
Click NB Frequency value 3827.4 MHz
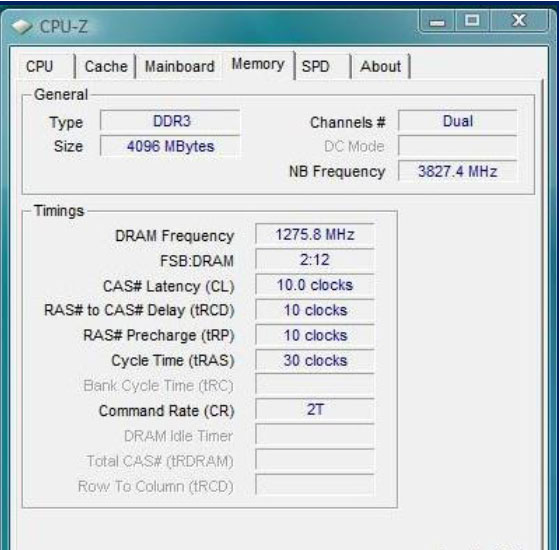click(x=457, y=171)
